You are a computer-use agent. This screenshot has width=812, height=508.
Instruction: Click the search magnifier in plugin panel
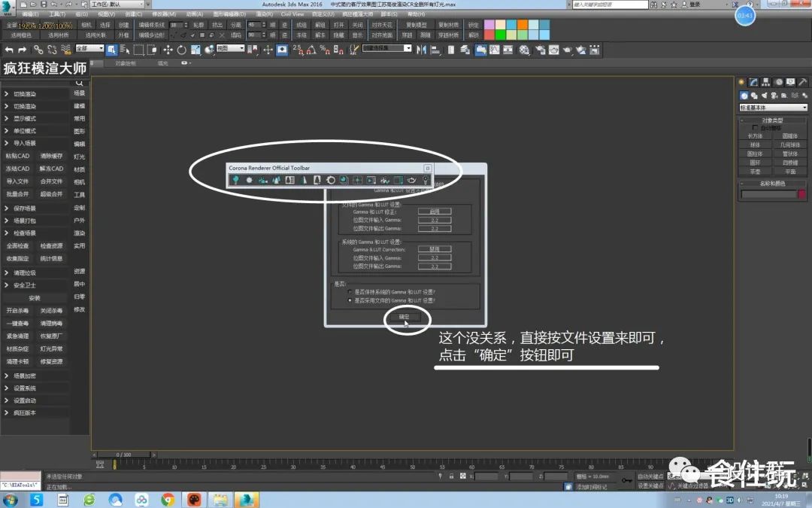pyautogui.click(x=79, y=83)
